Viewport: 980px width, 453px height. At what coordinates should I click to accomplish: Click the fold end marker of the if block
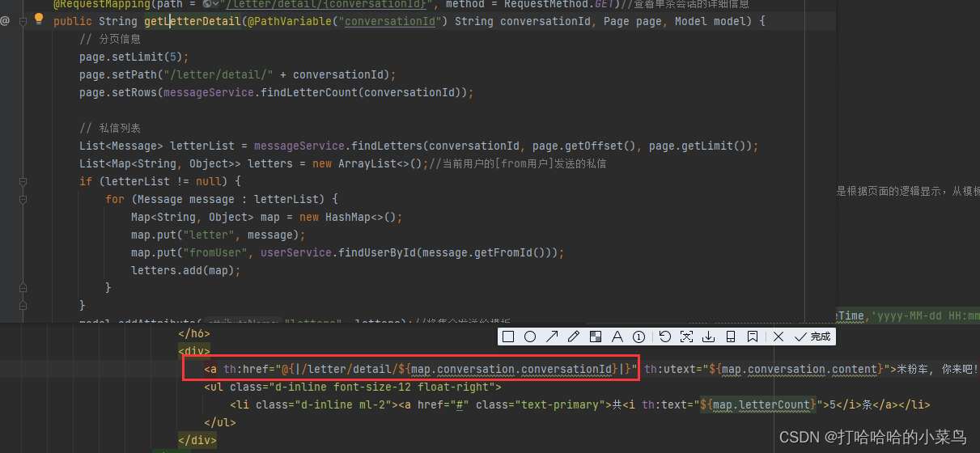click(24, 306)
